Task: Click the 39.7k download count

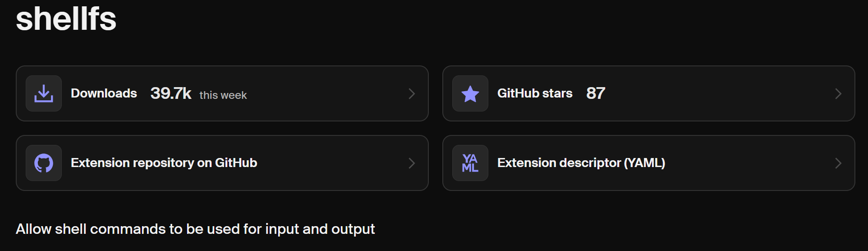Action: tap(171, 93)
